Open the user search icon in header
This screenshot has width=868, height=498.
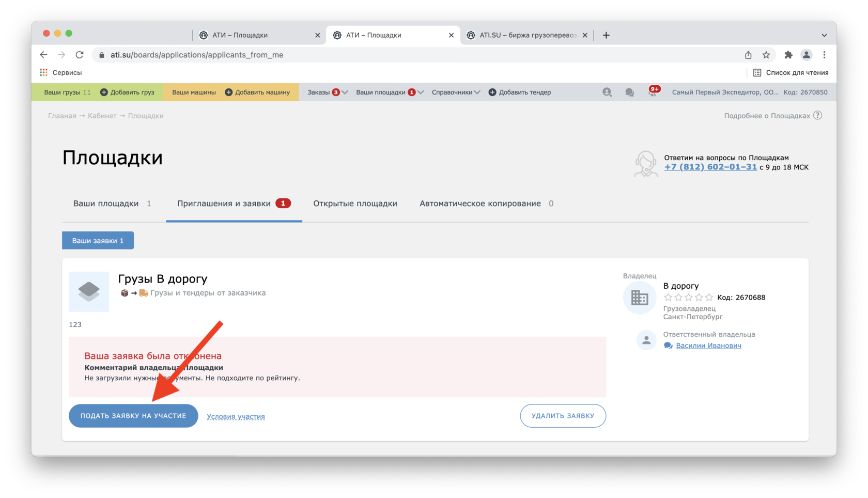pos(607,92)
